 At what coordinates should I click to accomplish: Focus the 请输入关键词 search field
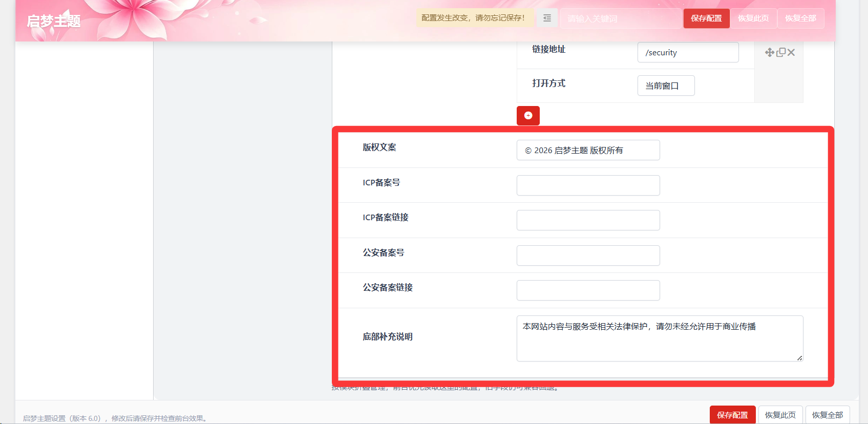coord(621,18)
